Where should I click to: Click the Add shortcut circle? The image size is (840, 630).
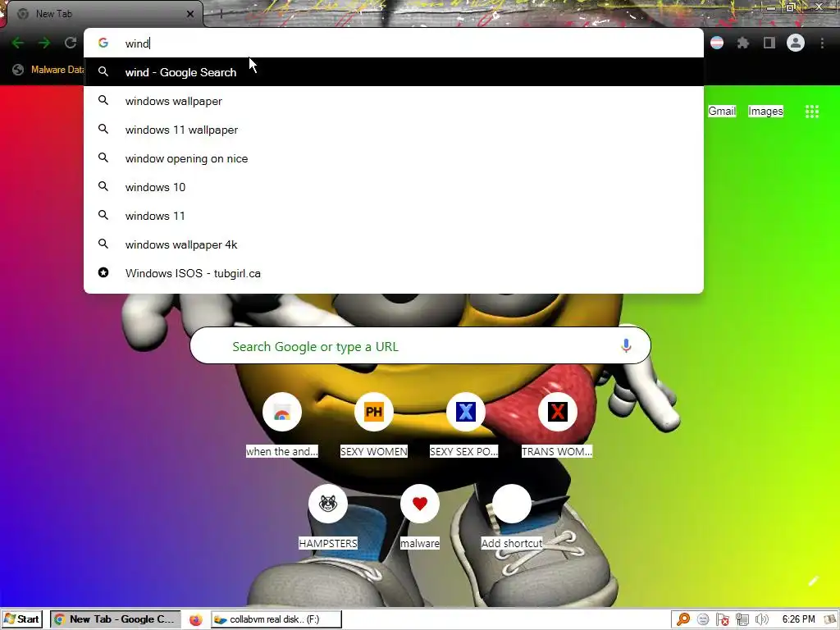click(512, 504)
